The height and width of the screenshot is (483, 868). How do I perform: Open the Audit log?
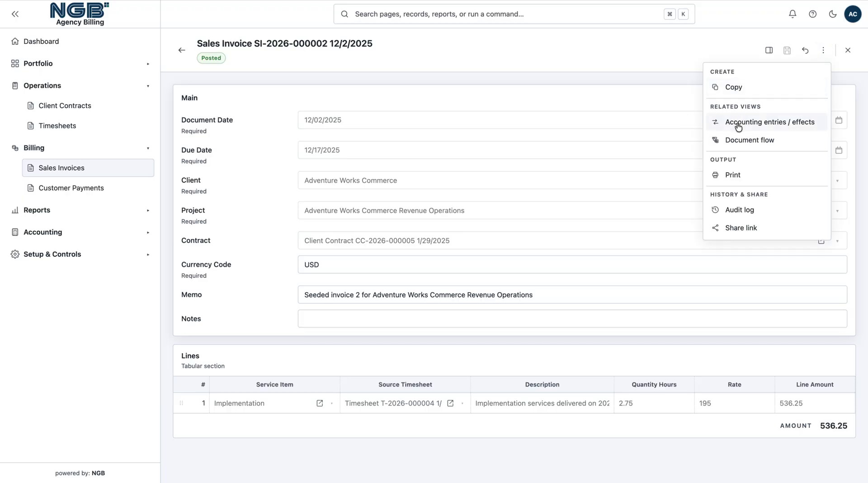(767, 210)
